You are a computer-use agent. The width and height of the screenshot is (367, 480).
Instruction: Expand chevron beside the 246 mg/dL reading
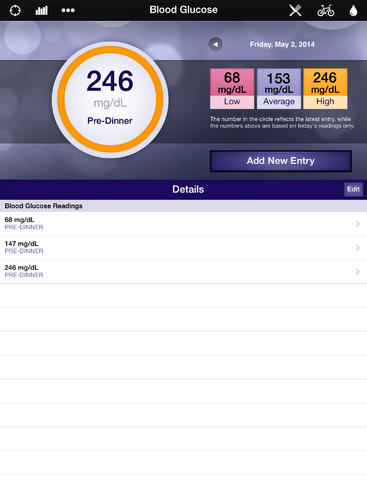[358, 271]
